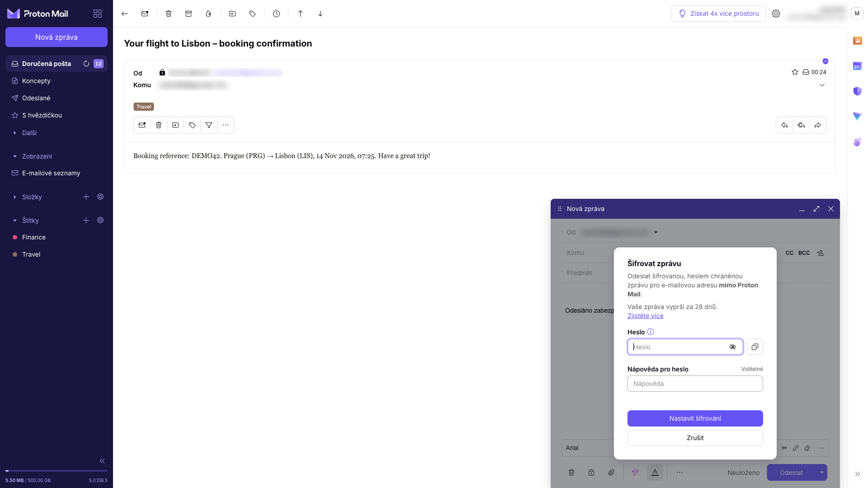Viewport: 868px width, 488px height.
Task: Mark message as unread in top toolbar
Action: tap(145, 14)
